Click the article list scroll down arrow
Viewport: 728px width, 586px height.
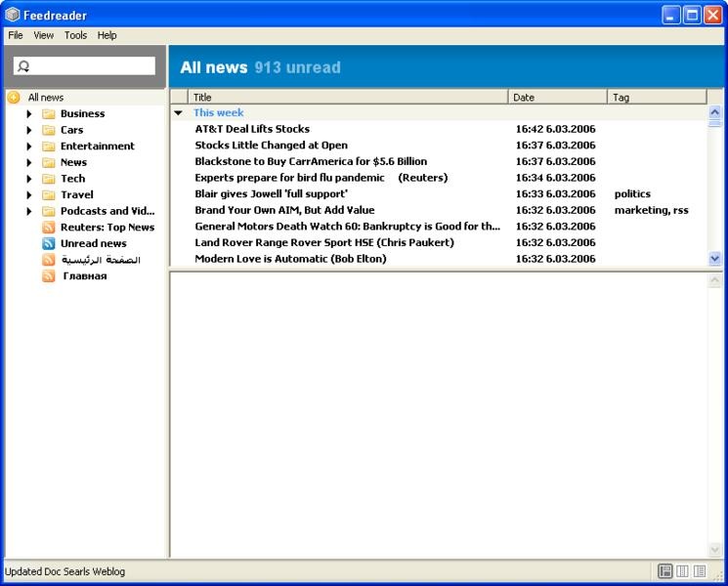click(x=714, y=259)
